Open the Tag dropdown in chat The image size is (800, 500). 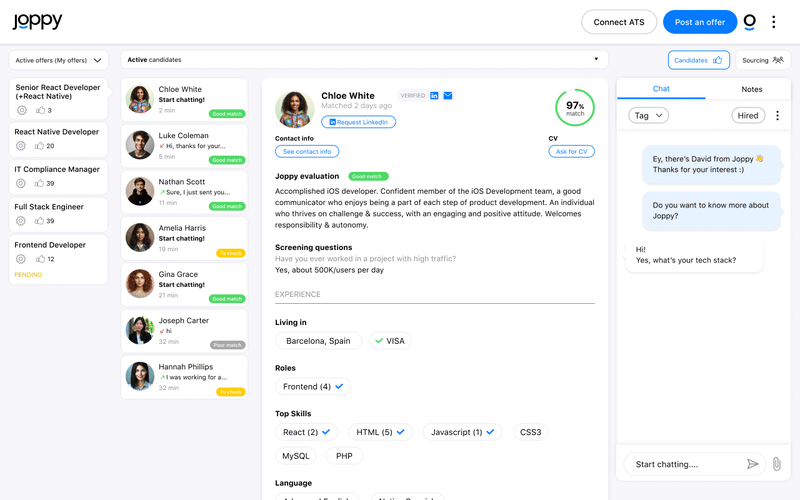tap(648, 116)
